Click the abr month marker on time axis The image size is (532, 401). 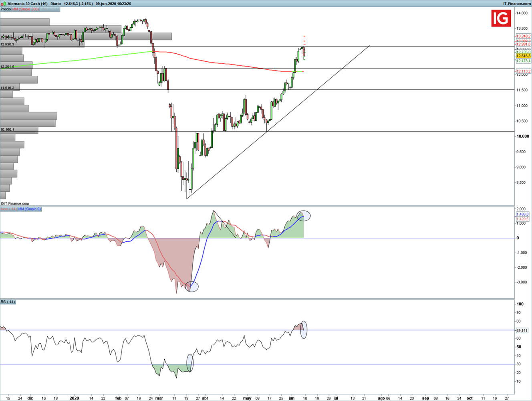pyautogui.click(x=205, y=398)
